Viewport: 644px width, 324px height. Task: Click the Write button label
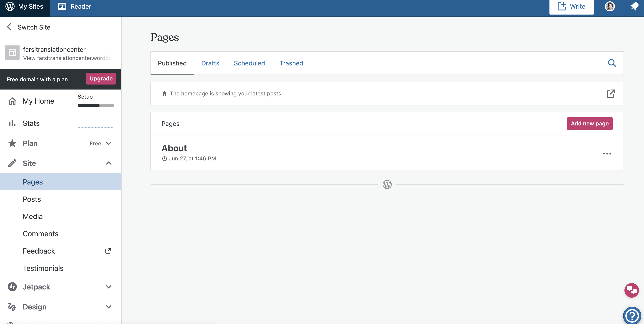pyautogui.click(x=577, y=6)
